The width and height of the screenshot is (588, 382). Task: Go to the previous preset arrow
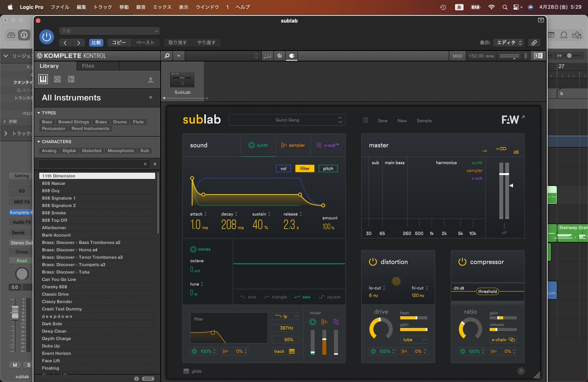(x=65, y=43)
